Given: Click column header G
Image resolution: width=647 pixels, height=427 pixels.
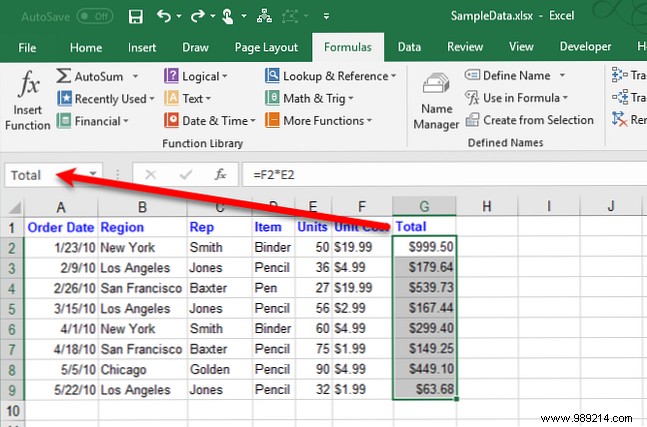Looking at the screenshot, I should [424, 206].
